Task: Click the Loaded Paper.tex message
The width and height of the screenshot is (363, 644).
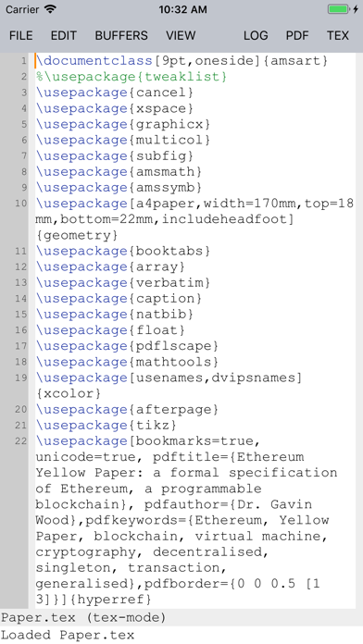Action: (x=68, y=635)
